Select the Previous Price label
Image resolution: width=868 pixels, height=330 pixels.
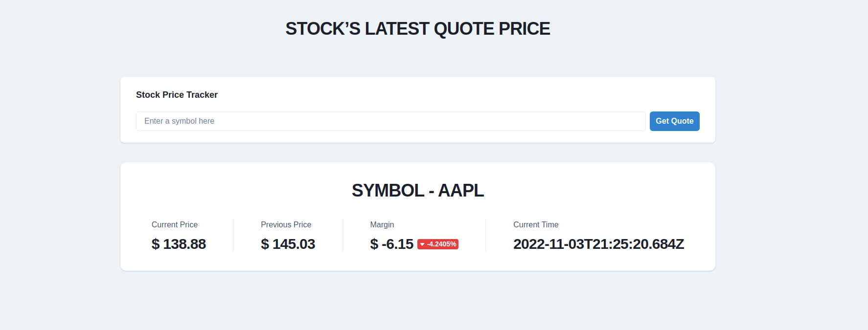(x=286, y=224)
